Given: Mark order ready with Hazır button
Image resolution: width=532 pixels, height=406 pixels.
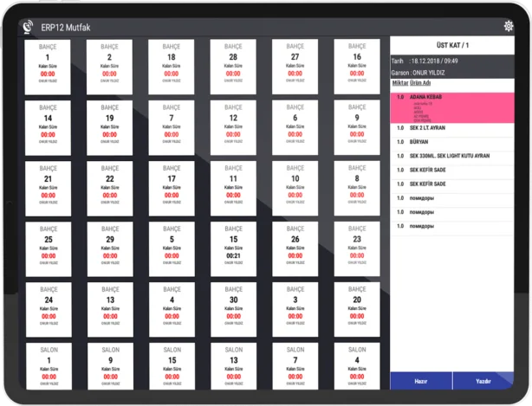Looking at the screenshot, I should pos(421,381).
